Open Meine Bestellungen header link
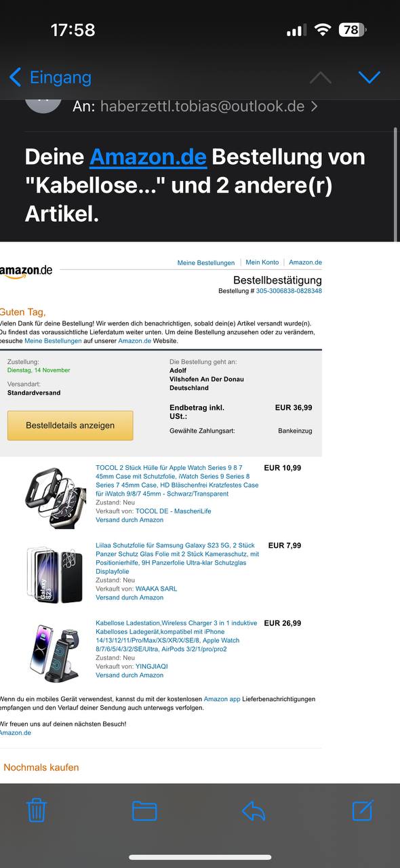400x868 pixels. [206, 262]
